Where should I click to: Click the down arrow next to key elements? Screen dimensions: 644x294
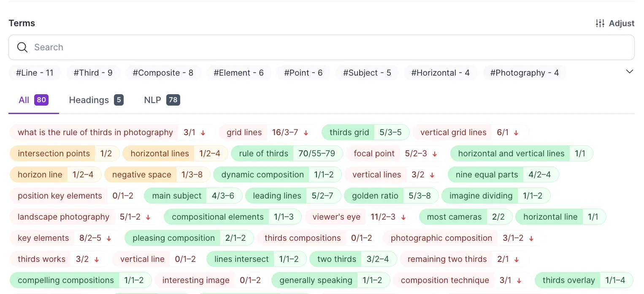click(109, 238)
